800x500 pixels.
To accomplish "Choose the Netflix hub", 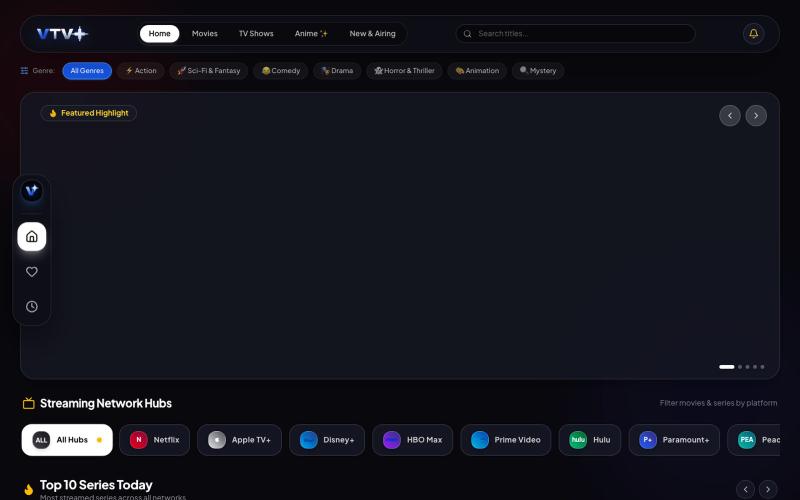I will coord(155,440).
